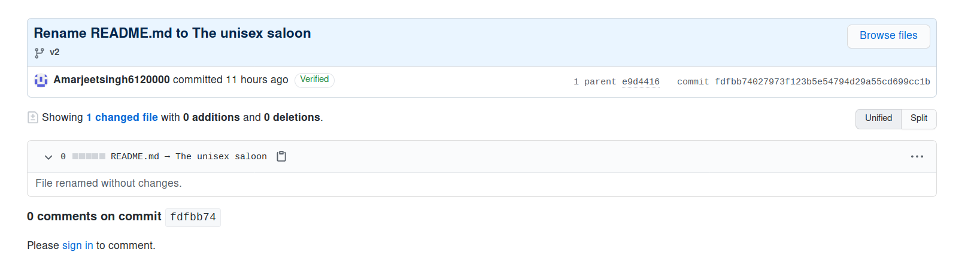
Task: Click the diff file icon beside Showing
Action: click(x=33, y=117)
